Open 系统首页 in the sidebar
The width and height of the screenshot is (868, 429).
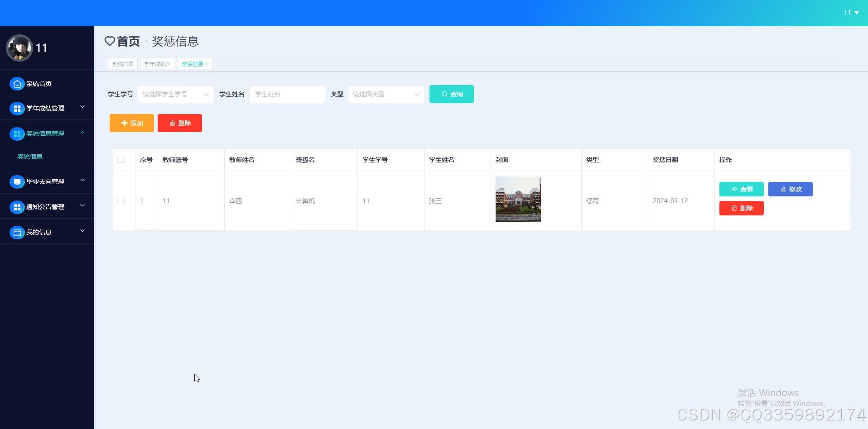47,84
